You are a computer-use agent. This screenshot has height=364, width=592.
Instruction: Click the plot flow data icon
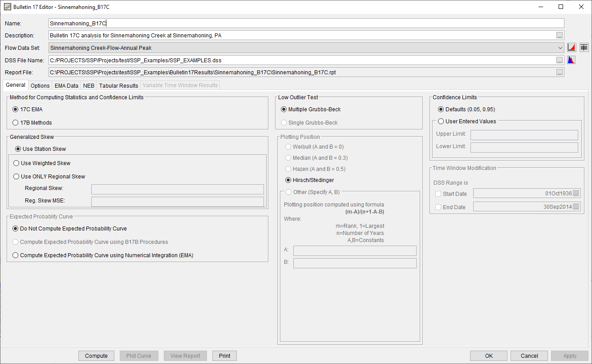(x=572, y=48)
